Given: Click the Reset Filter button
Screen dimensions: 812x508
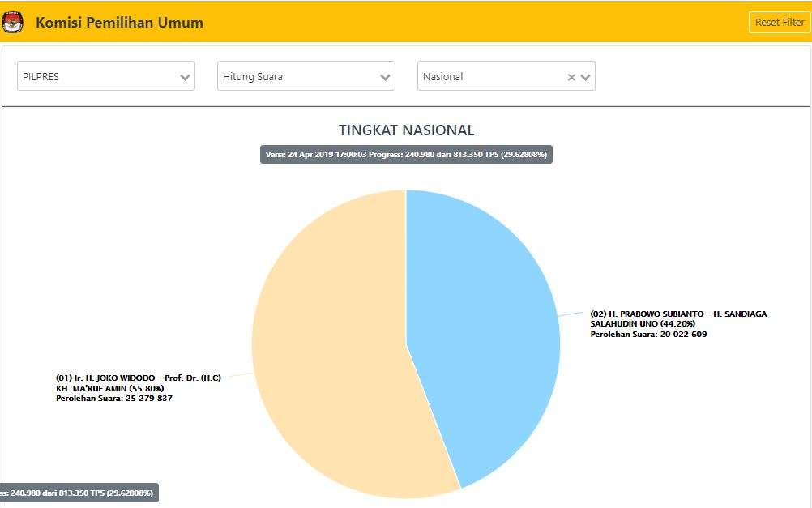Looking at the screenshot, I should [780, 22].
